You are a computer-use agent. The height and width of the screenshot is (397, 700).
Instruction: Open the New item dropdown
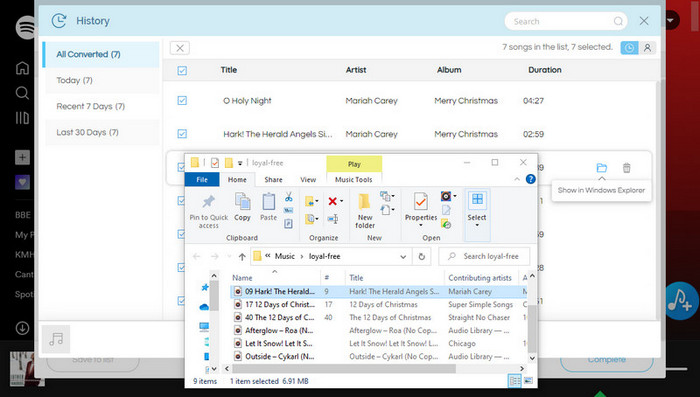387,196
